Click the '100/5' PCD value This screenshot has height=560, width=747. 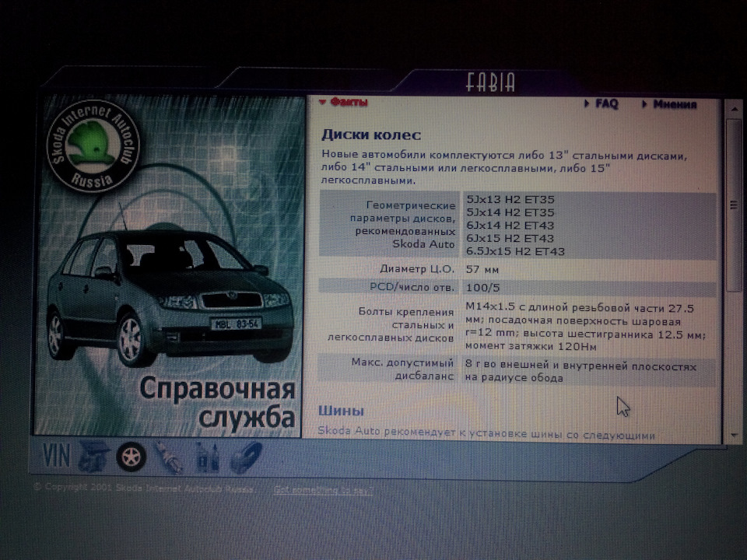[482, 288]
